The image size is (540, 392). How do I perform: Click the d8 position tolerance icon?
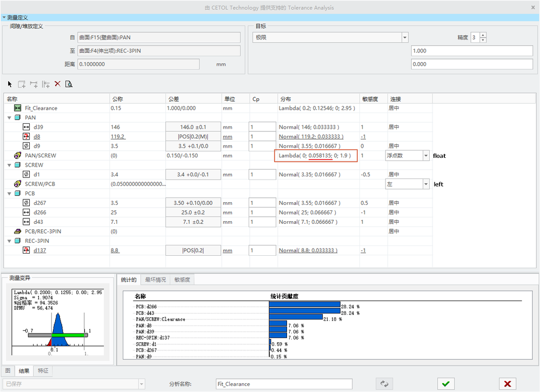[x=26, y=137]
